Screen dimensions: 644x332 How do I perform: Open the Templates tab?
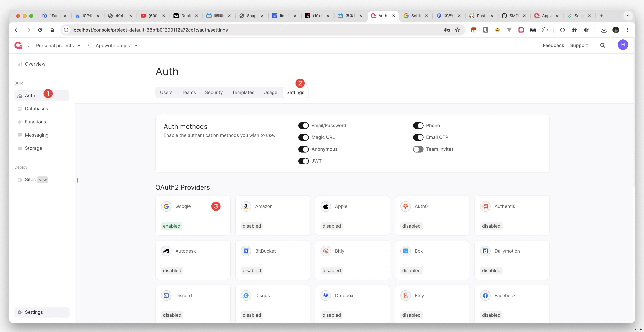[243, 93]
